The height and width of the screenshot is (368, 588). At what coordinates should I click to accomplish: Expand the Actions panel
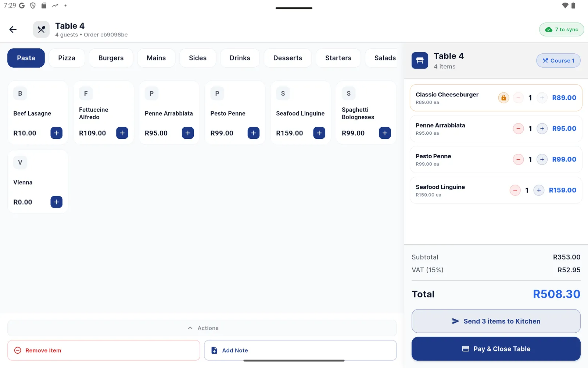coord(202,328)
